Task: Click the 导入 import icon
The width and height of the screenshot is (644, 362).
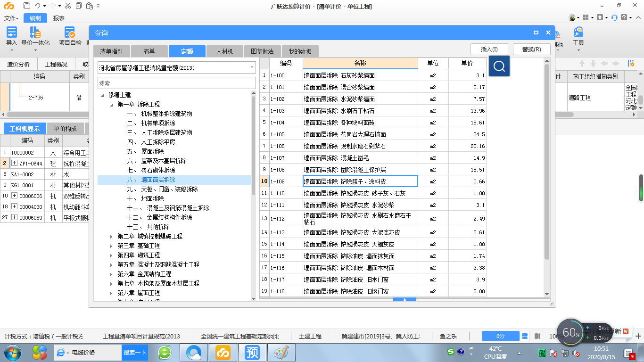Action: pos(11,32)
